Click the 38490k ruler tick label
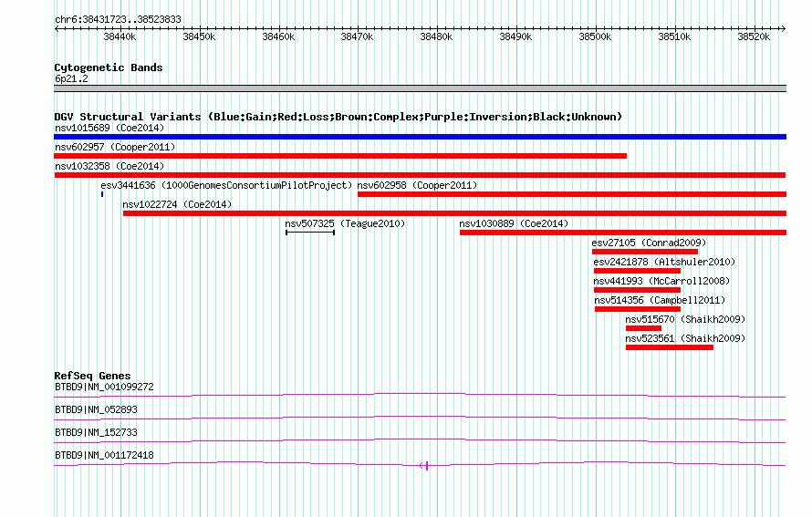Screen dimensions: 812x517 click(515, 37)
